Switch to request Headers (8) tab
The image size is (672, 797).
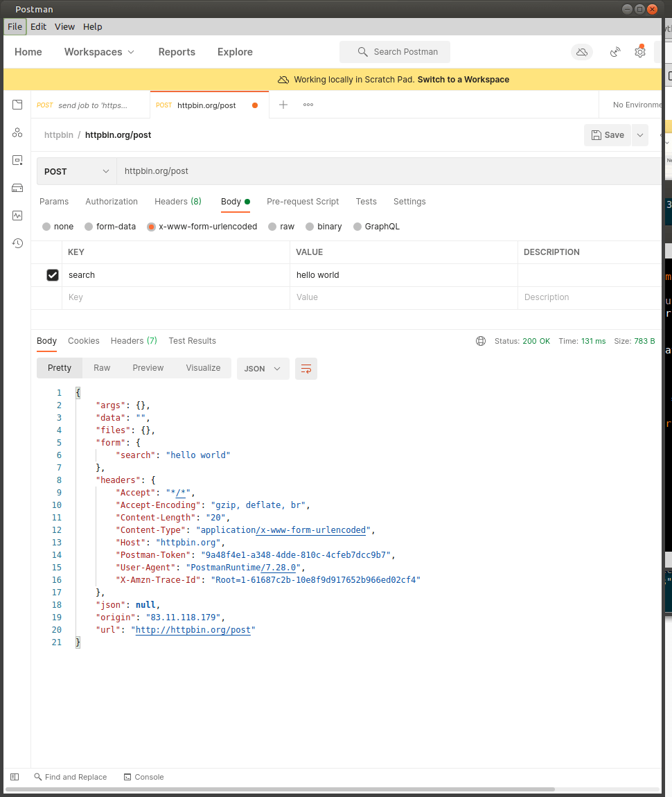pyautogui.click(x=178, y=202)
